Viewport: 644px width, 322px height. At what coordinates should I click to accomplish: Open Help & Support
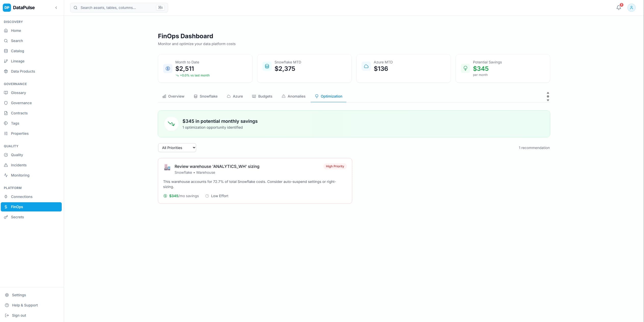tap(25, 305)
